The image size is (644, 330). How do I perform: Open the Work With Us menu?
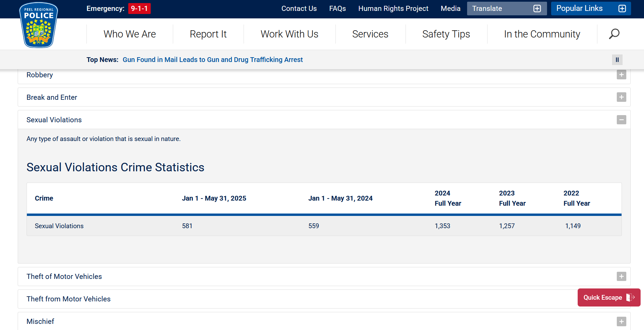tap(290, 34)
